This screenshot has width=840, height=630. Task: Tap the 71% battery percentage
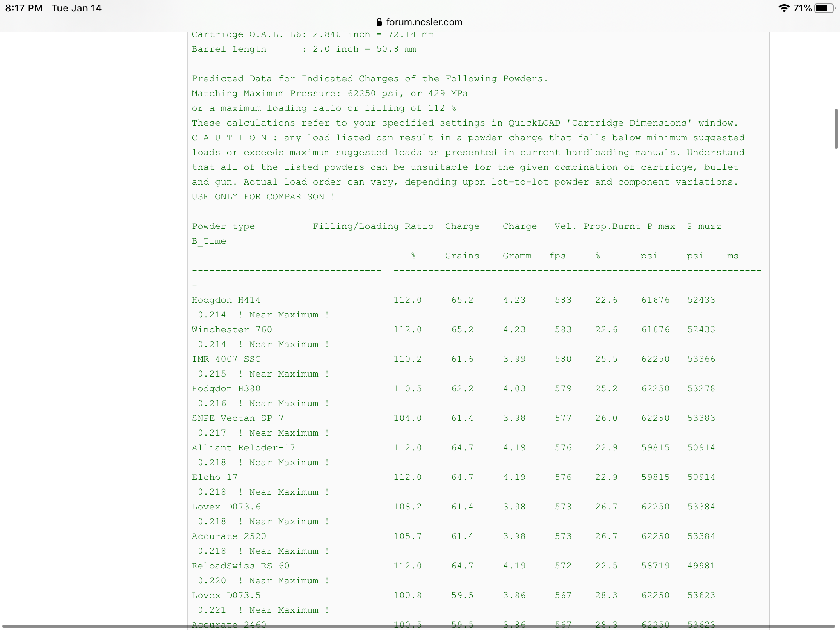point(802,8)
